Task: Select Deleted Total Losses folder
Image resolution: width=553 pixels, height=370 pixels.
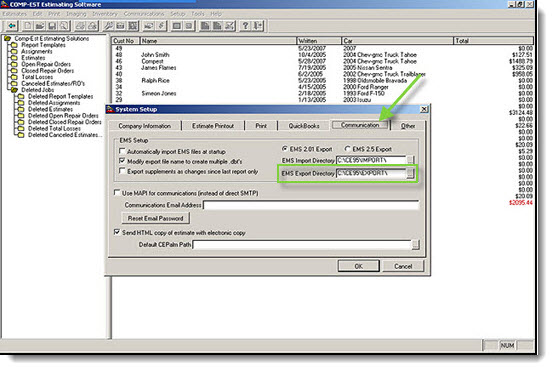Action: click(x=54, y=128)
